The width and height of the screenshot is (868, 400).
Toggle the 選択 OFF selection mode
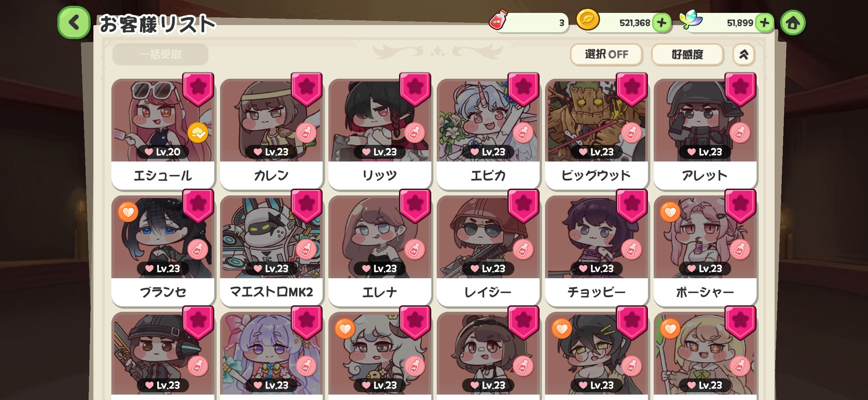point(606,54)
